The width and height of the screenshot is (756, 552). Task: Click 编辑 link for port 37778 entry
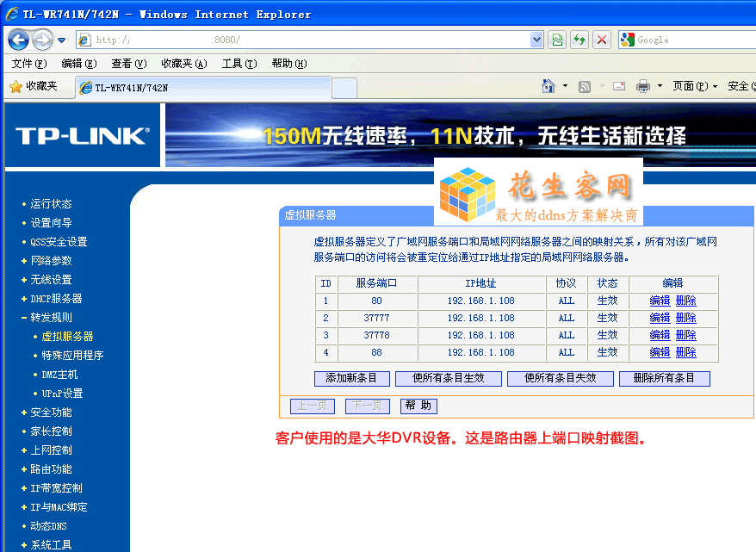(660, 335)
